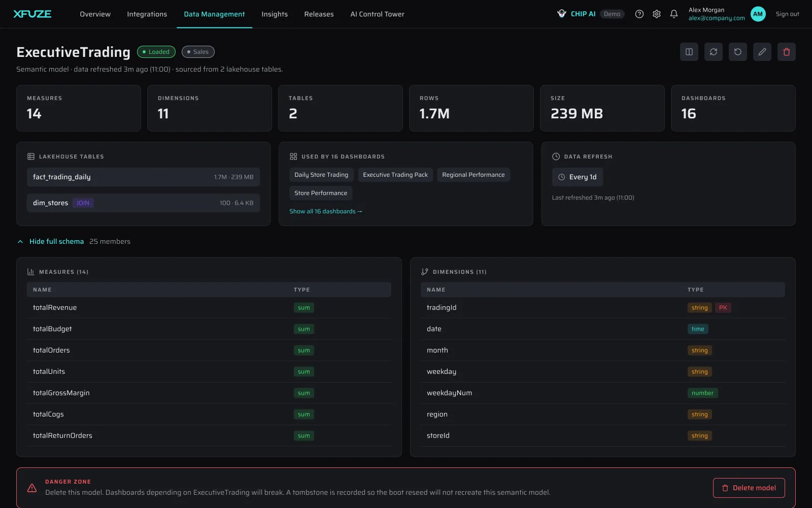Click the Data Refresh clock icon
The image size is (812, 508).
pyautogui.click(x=556, y=156)
